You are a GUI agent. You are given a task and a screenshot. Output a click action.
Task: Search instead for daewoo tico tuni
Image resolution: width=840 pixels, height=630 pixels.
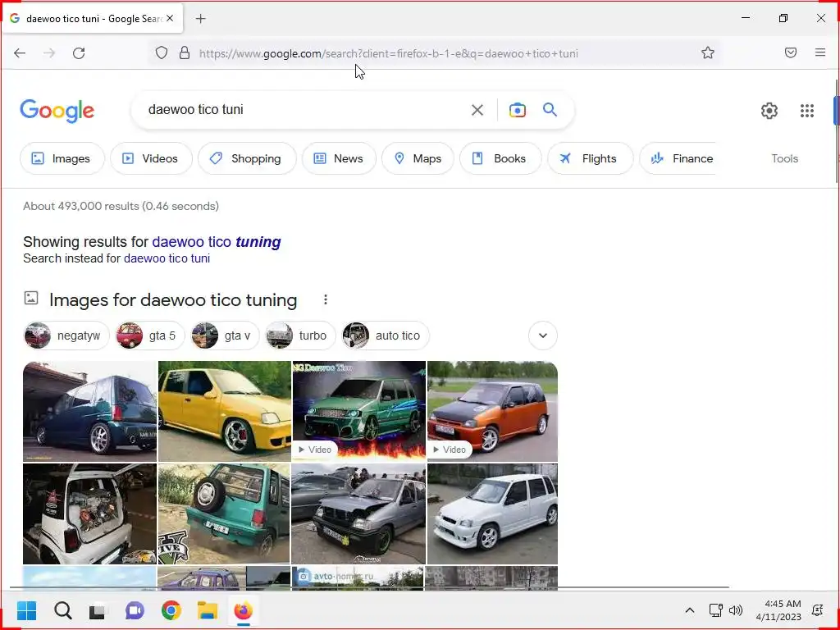tap(167, 258)
